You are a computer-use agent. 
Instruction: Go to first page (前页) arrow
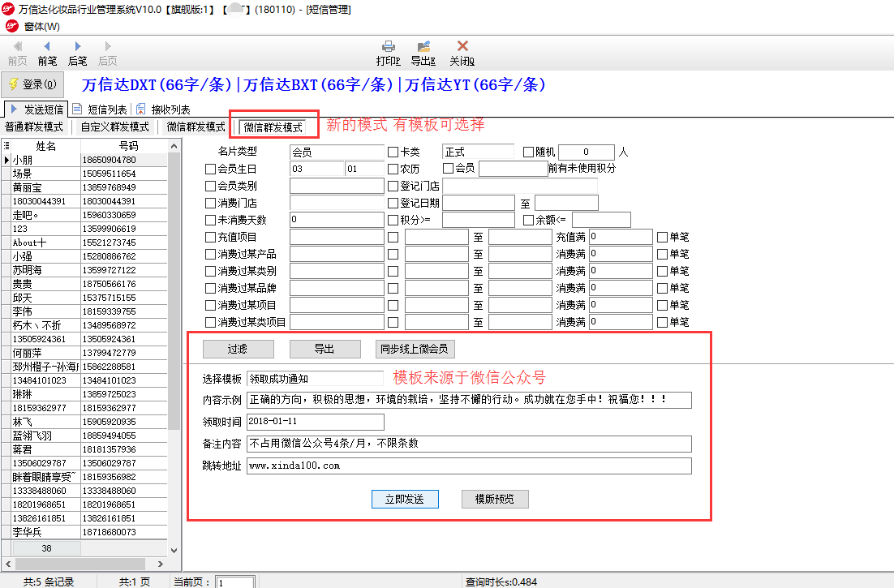pos(17,48)
